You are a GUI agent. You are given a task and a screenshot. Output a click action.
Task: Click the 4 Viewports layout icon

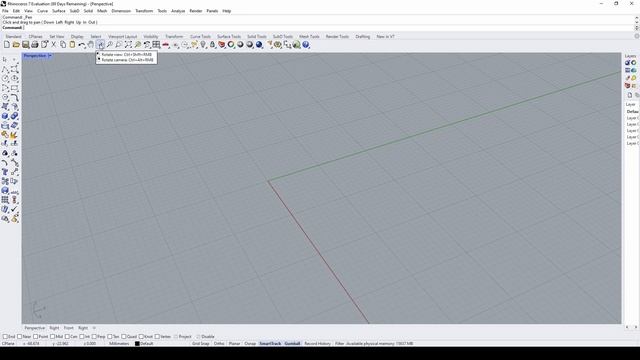156,45
